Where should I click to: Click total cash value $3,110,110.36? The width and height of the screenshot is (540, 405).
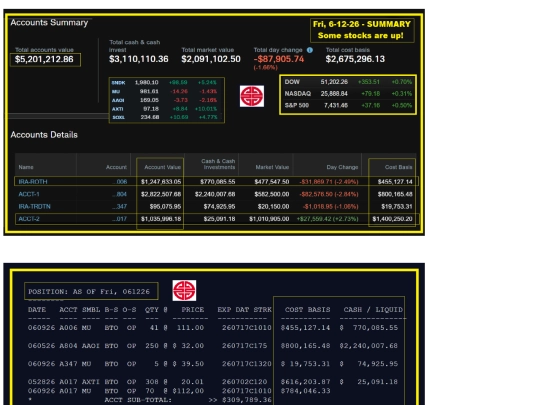139,59
